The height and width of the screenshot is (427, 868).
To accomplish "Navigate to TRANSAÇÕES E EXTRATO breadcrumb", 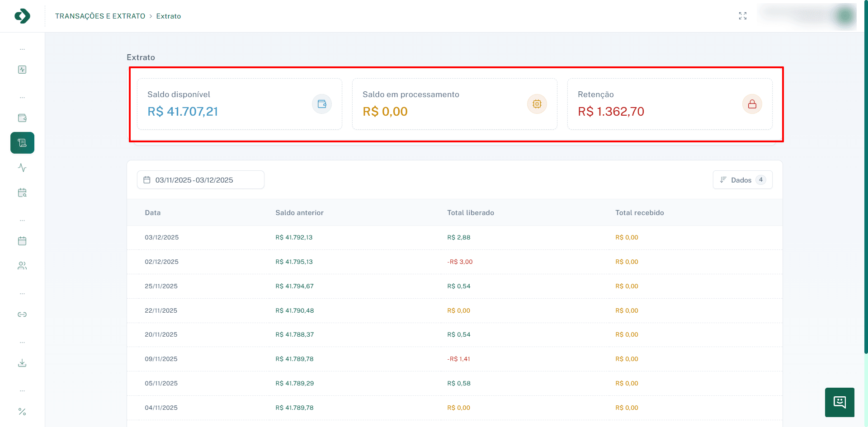I will click(100, 16).
